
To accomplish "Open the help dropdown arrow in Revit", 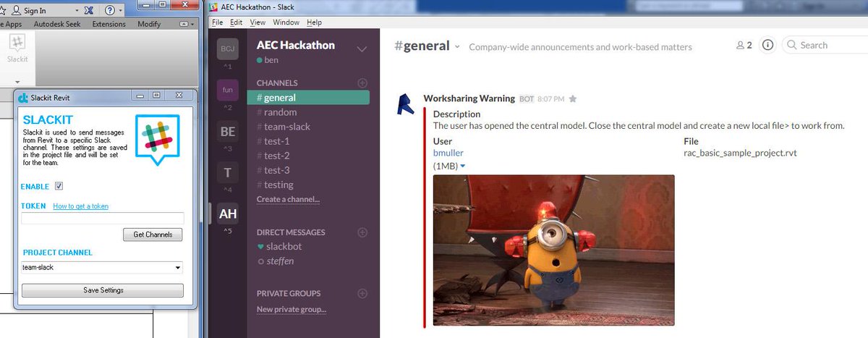I will (120, 11).
